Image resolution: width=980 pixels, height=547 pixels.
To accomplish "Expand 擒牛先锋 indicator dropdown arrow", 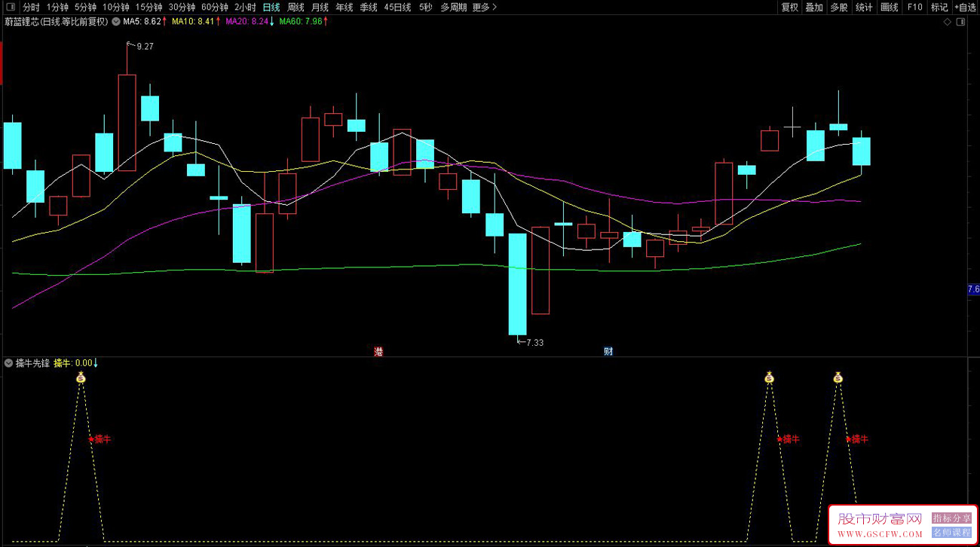I will click(8, 363).
